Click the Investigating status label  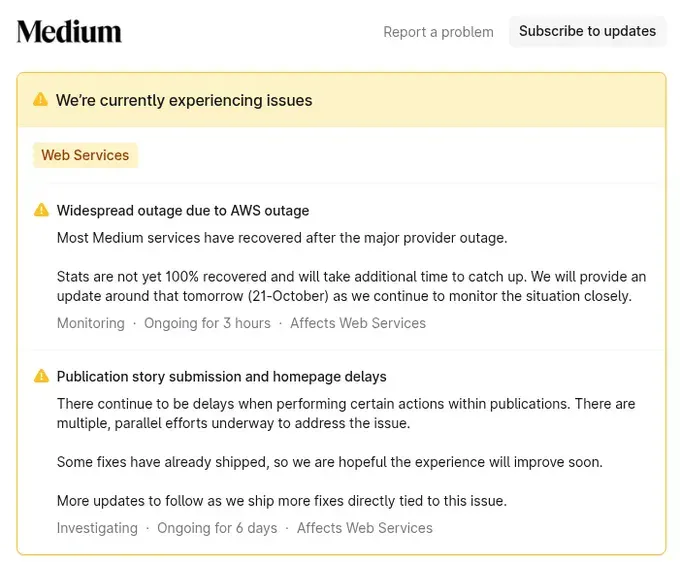(97, 528)
